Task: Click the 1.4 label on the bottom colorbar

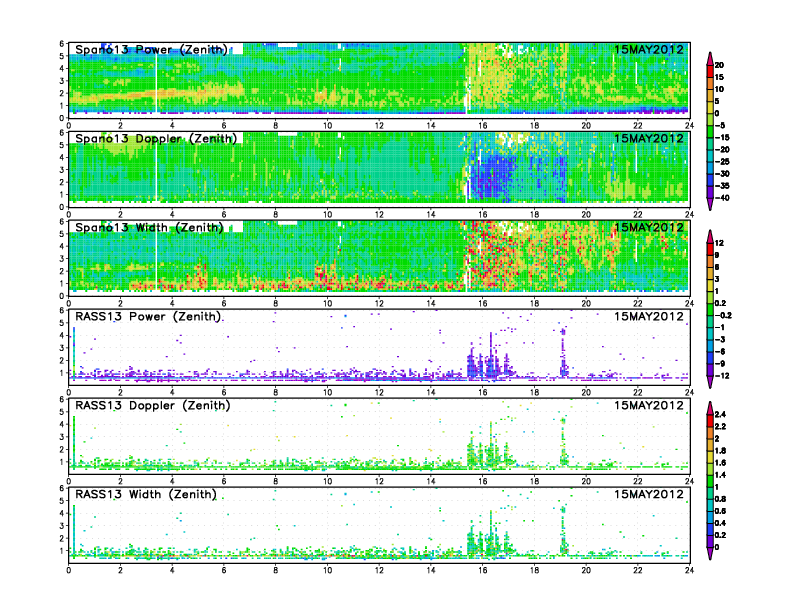Action: (x=720, y=475)
